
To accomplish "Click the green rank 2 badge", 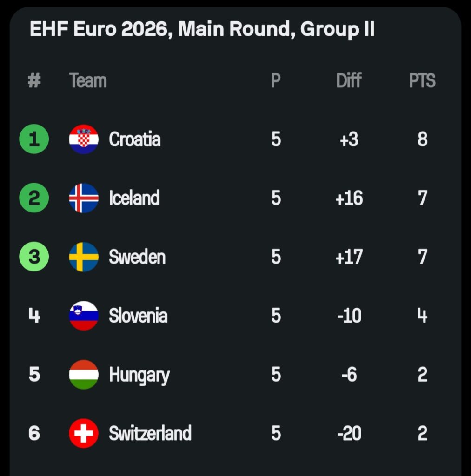I will [34, 198].
